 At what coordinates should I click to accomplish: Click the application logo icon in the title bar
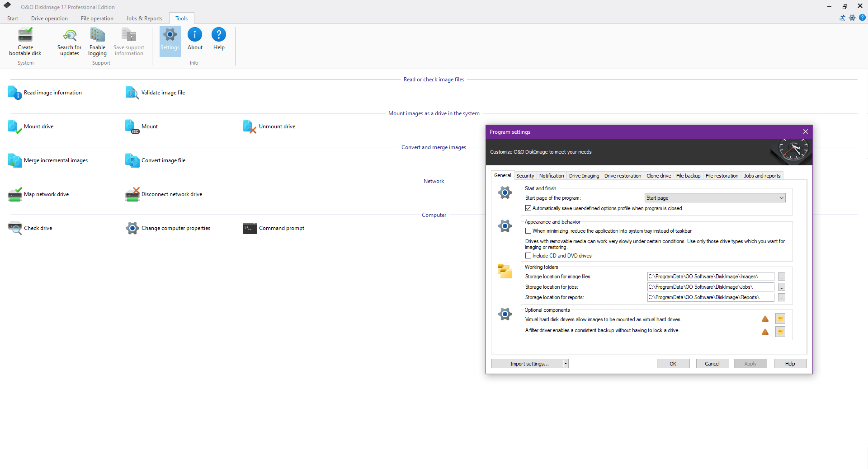(7, 5)
